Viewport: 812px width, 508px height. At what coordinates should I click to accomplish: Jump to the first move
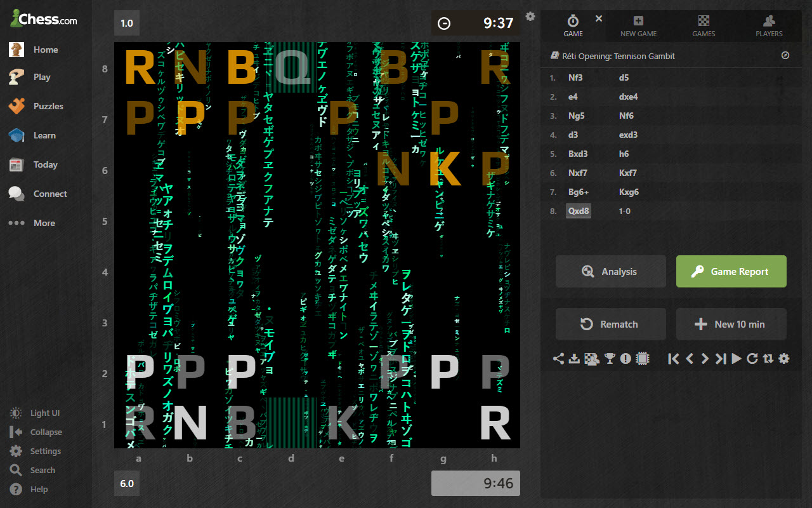(674, 359)
